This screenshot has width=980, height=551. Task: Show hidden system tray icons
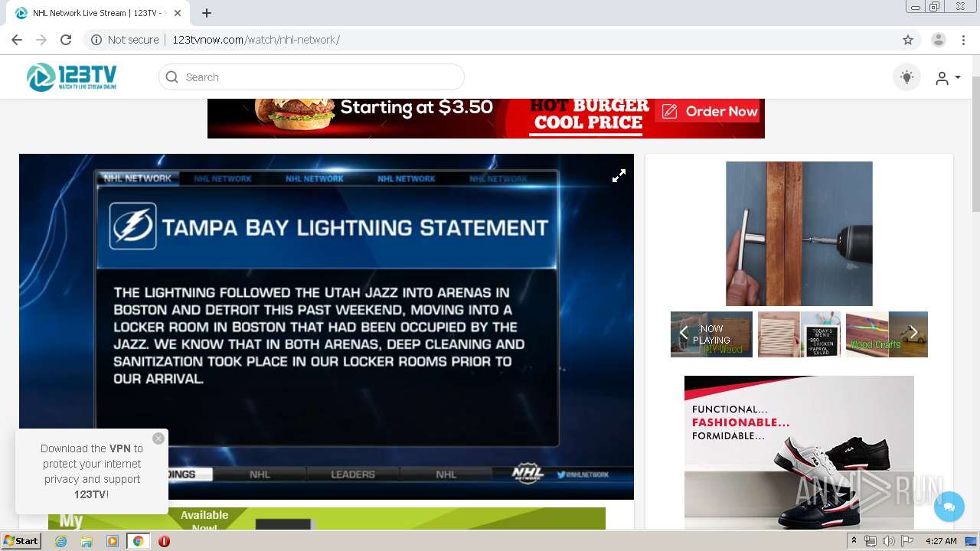point(854,541)
